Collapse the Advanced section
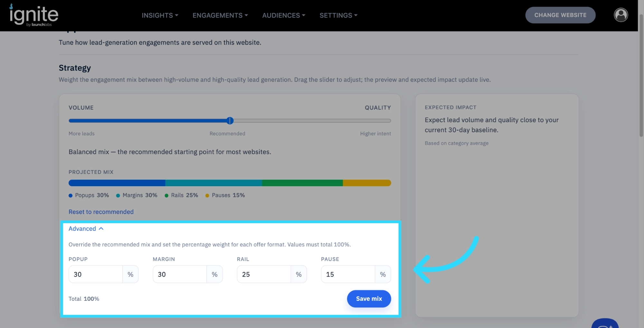644x328 pixels. 86,229
